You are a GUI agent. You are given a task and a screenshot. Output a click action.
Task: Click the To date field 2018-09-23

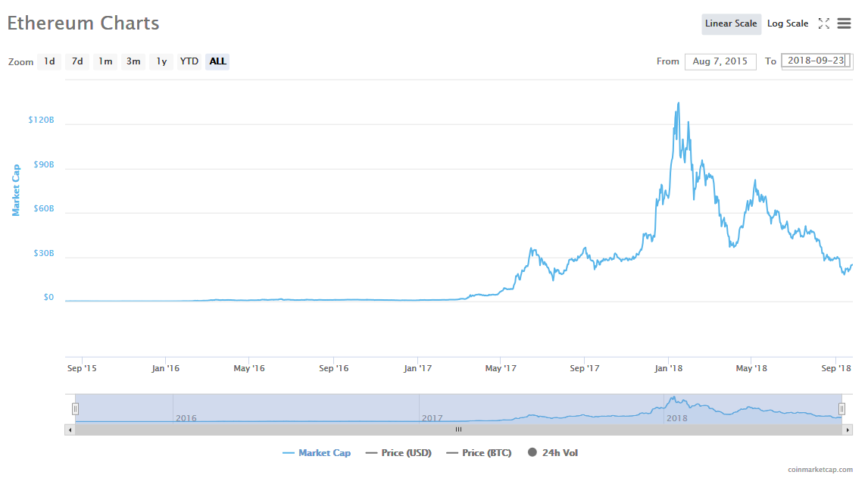816,61
